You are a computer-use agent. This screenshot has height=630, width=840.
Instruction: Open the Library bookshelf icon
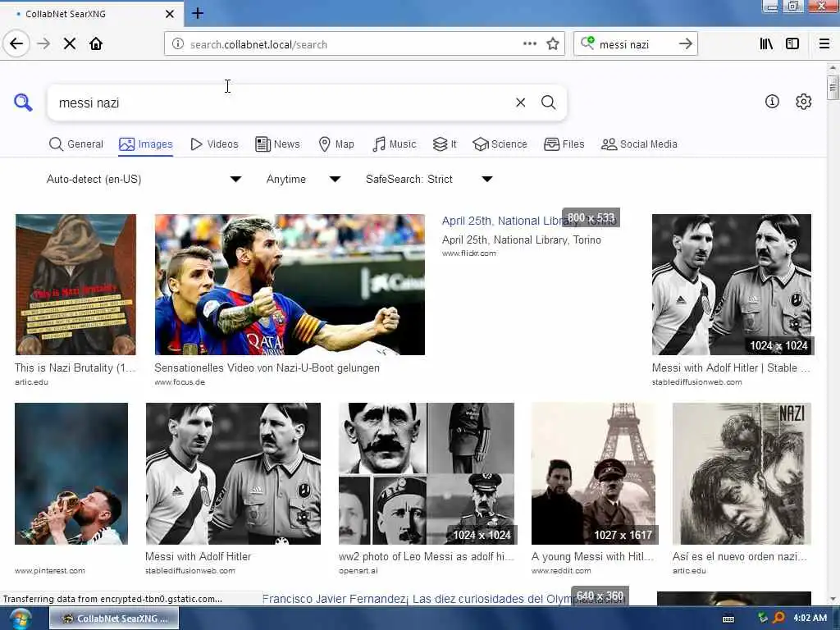tap(767, 43)
